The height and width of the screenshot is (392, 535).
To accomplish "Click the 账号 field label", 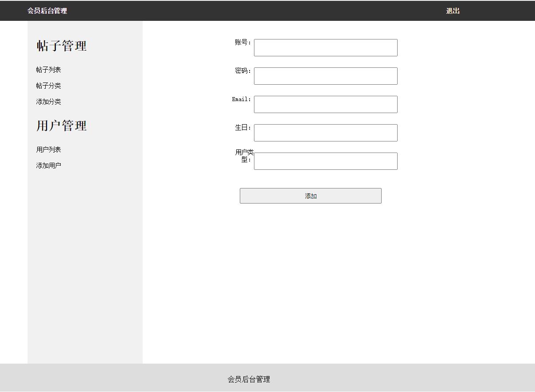I will (x=243, y=43).
